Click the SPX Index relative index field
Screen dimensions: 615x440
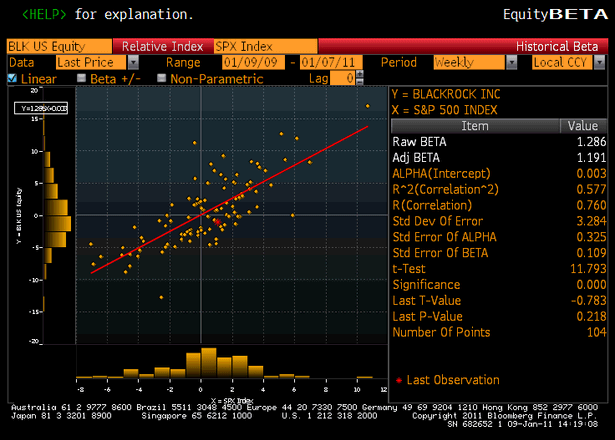[266, 46]
